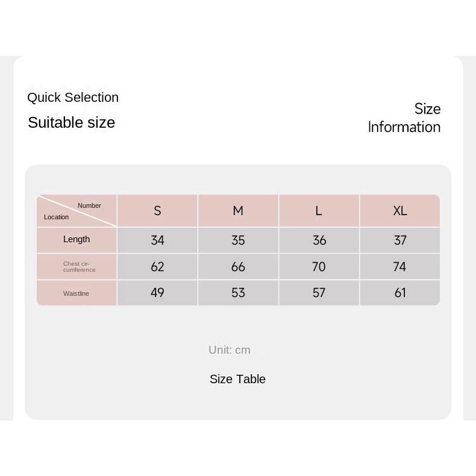Click the Quick Selection heading

point(73,98)
